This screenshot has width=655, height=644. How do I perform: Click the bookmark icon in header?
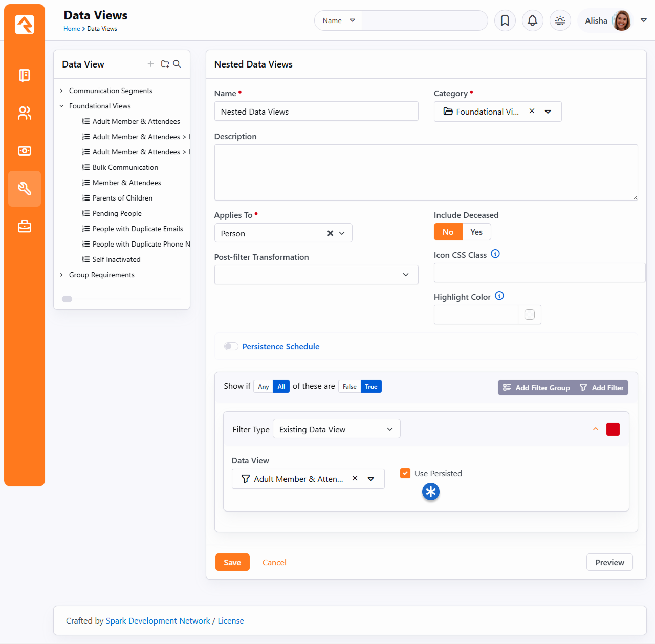pos(505,20)
